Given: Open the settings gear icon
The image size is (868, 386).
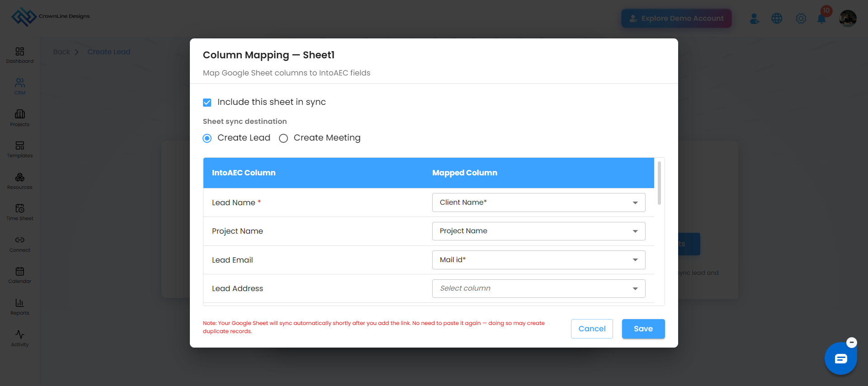Looking at the screenshot, I should pos(801,19).
